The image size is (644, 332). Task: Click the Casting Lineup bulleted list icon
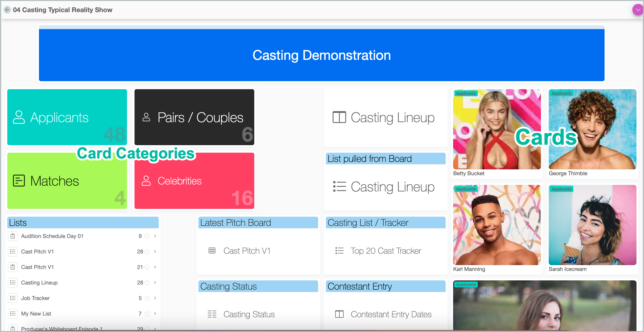click(339, 187)
